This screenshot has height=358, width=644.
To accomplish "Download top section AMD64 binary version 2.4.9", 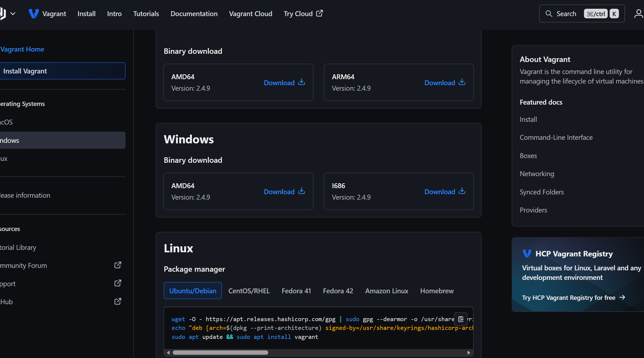I will [x=284, y=82].
